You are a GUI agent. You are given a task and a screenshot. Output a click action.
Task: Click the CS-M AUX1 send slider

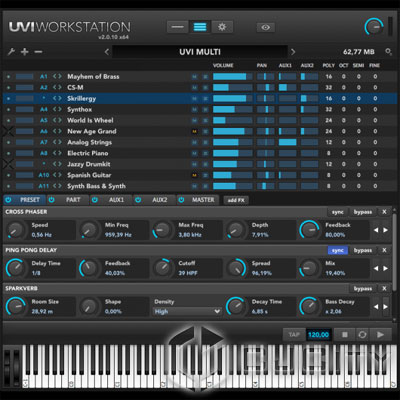tap(287, 88)
